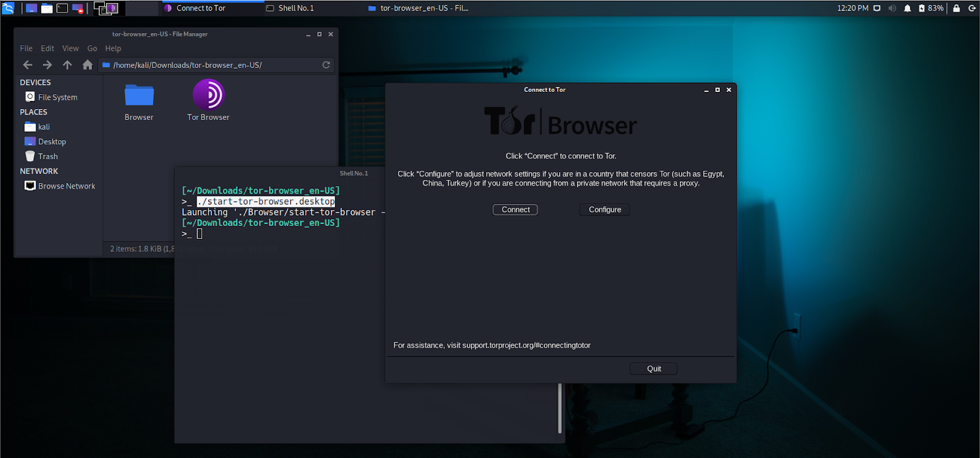The width and height of the screenshot is (980, 458).
Task: Go back with File Manager's left arrow
Action: tap(28, 65)
